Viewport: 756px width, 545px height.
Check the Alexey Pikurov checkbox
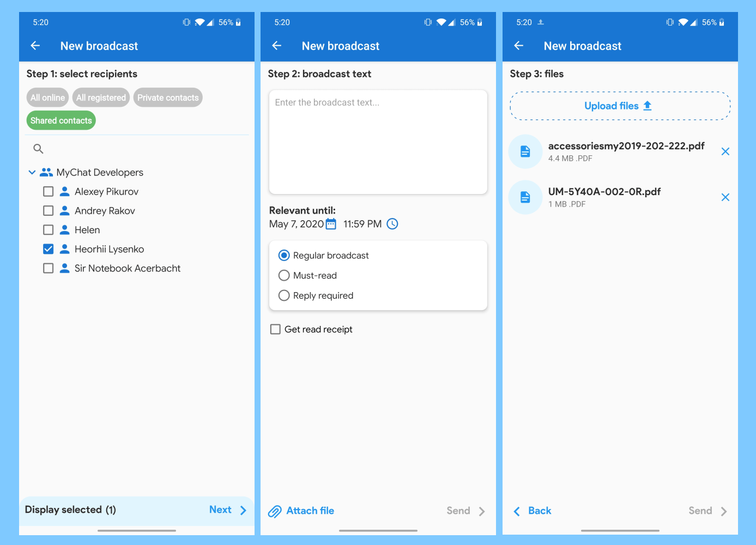(48, 191)
